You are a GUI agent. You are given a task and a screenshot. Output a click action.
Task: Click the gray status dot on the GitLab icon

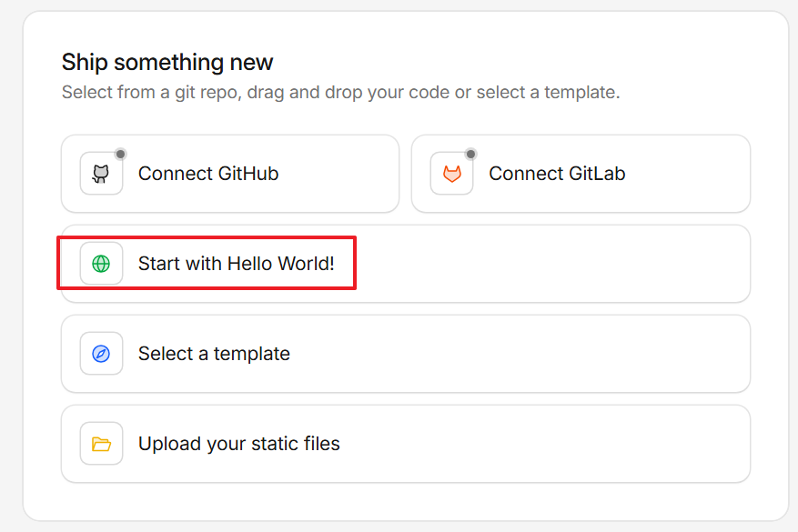tap(470, 154)
